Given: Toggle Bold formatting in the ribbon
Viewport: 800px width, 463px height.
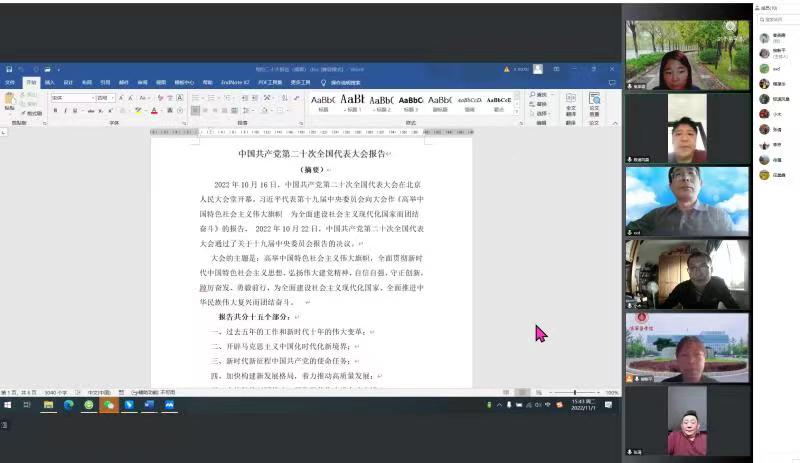Looking at the screenshot, I should click(x=56, y=110).
